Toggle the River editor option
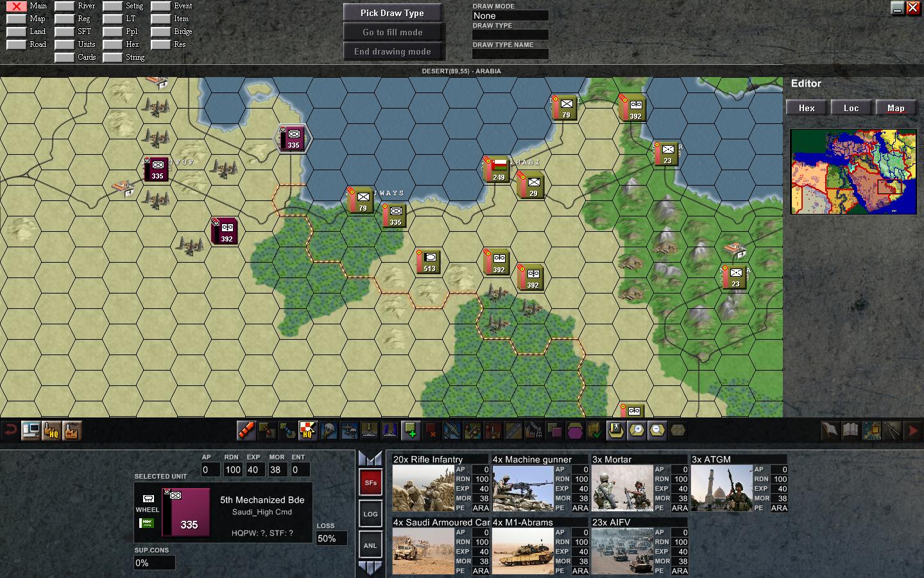Screen dimensions: 924x578 [65, 6]
